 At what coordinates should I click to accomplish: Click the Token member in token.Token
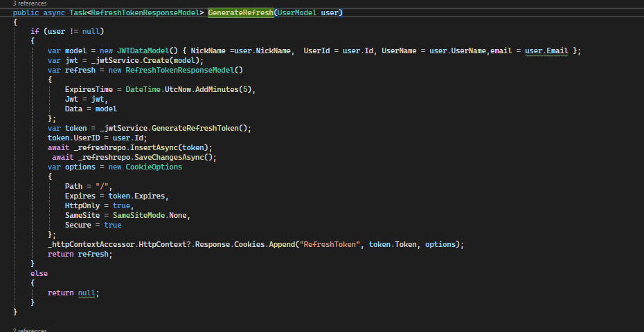pos(406,245)
